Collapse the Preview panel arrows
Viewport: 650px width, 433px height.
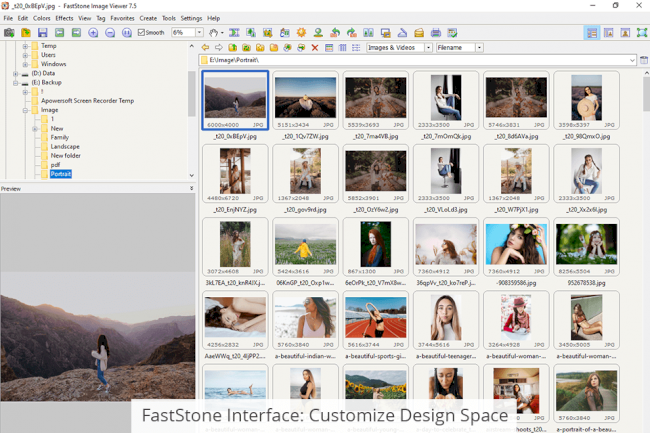tap(192, 188)
